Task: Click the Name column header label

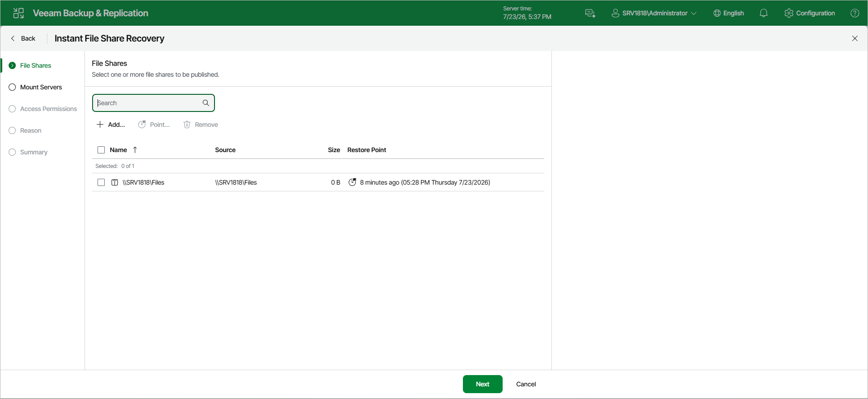Action: pos(118,150)
